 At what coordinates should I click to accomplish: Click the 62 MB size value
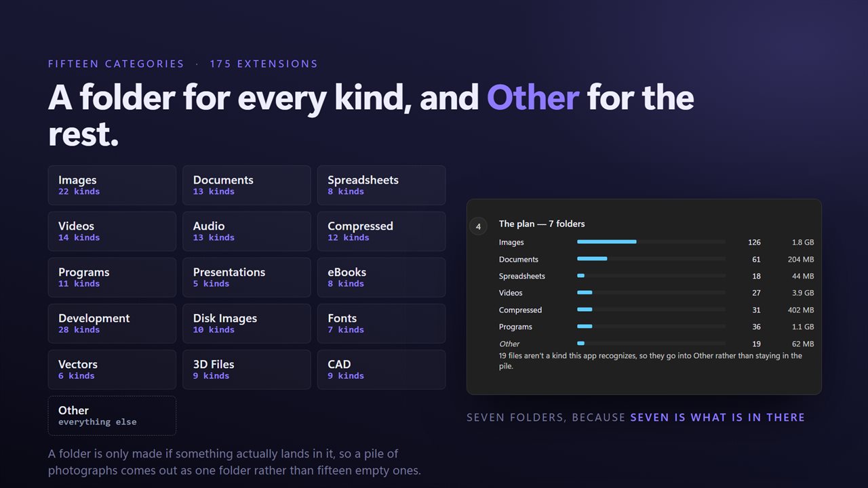tap(803, 344)
